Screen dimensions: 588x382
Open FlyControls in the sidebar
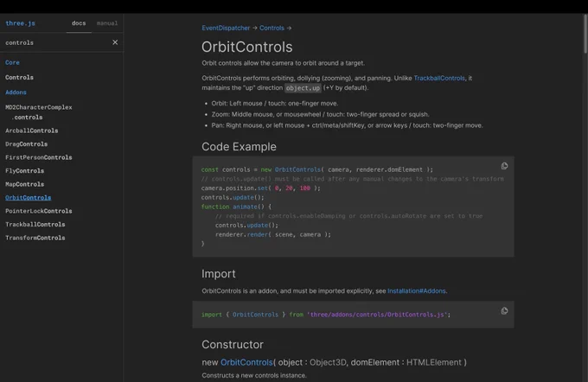(x=25, y=171)
